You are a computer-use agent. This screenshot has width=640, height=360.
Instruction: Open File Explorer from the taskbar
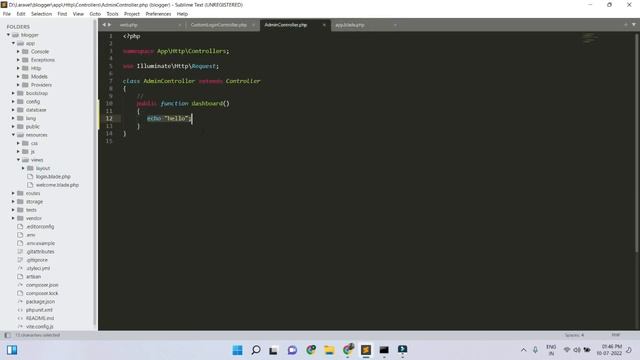(329, 350)
